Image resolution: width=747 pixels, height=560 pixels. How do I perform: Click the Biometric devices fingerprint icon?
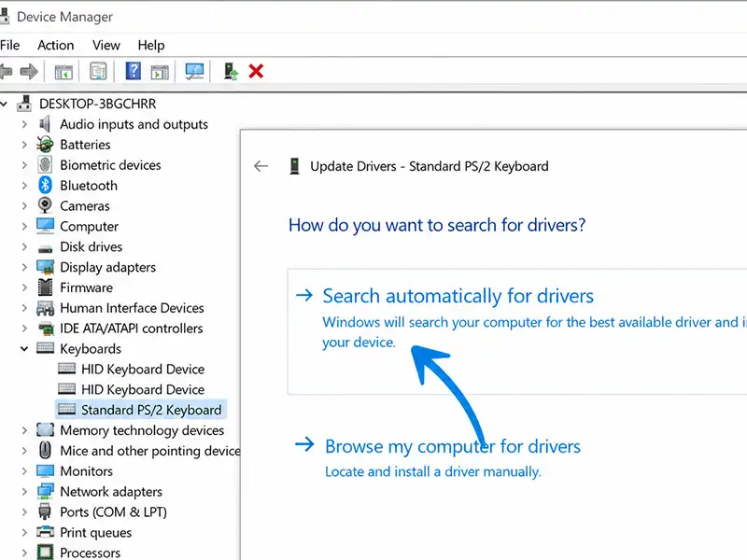click(45, 165)
